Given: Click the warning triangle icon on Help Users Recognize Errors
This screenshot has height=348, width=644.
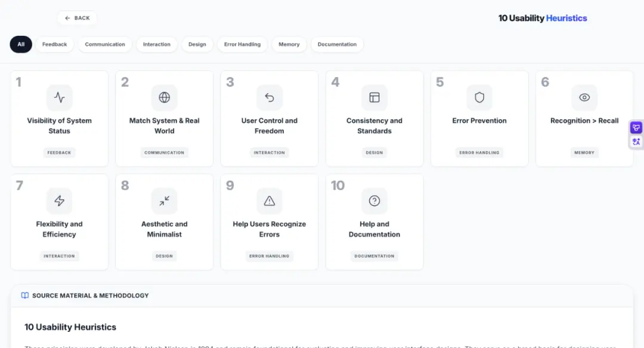Looking at the screenshot, I should click(270, 201).
